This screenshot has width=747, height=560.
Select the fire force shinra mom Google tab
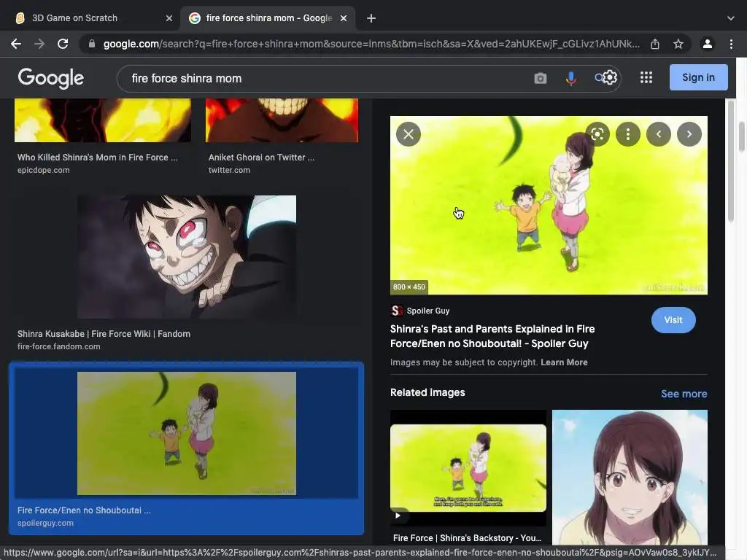(268, 18)
